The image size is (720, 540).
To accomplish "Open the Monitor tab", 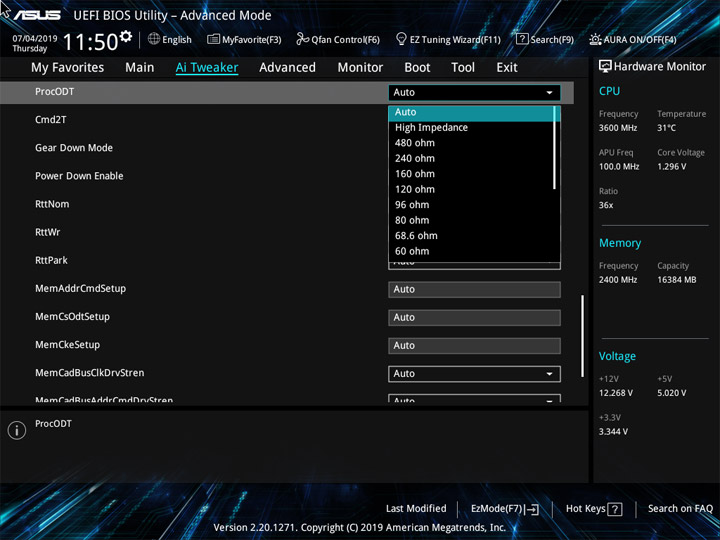I will 360,68.
